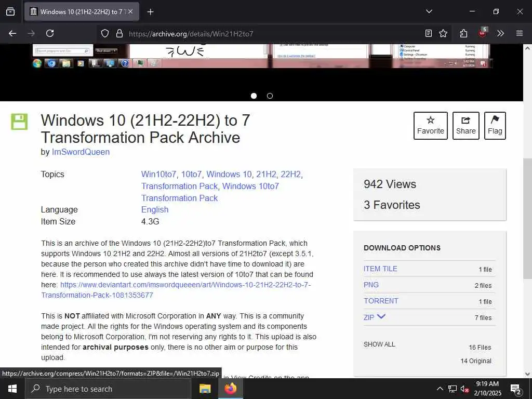Close the Windows 10 to 7 tab

(x=130, y=11)
